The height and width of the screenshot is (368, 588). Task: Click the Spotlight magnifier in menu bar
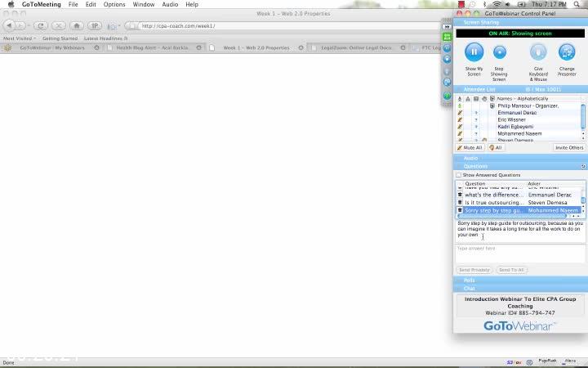pos(577,5)
